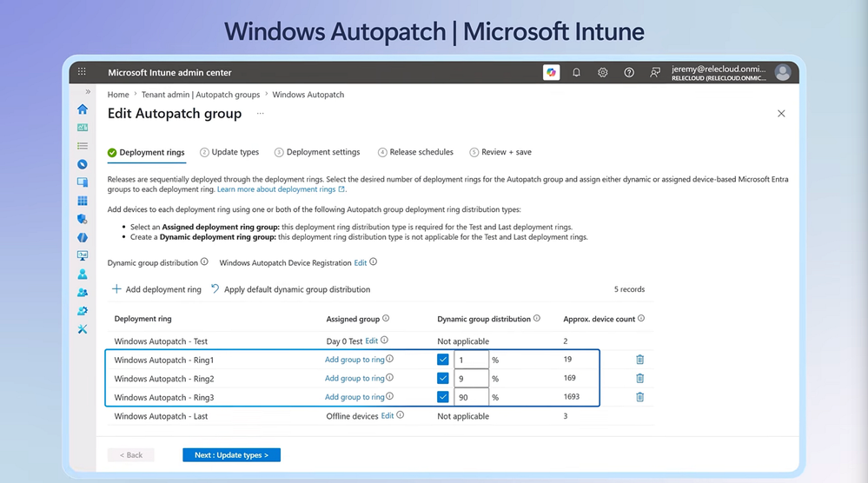Go to the Release schedules step tab
Image resolution: width=868 pixels, height=483 pixels.
click(x=415, y=152)
